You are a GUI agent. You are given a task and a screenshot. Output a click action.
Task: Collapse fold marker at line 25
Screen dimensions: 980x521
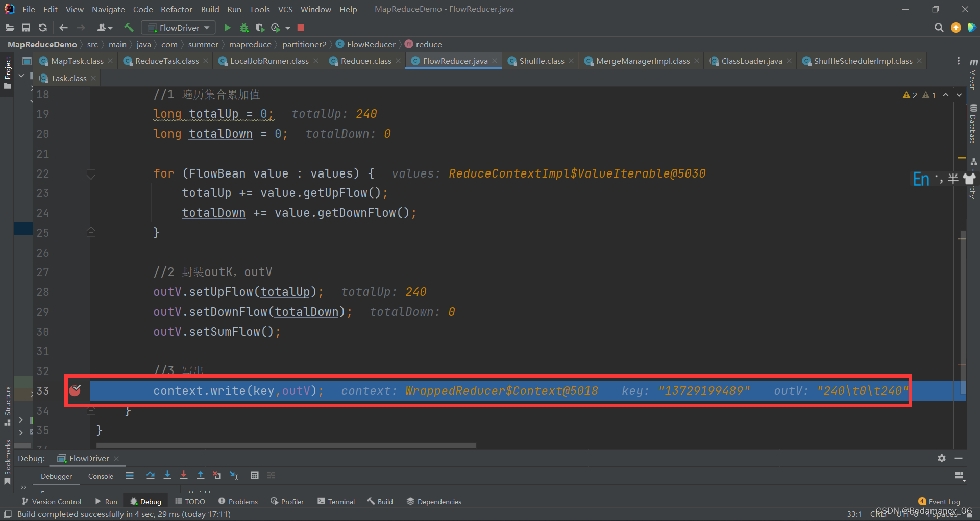[91, 232]
